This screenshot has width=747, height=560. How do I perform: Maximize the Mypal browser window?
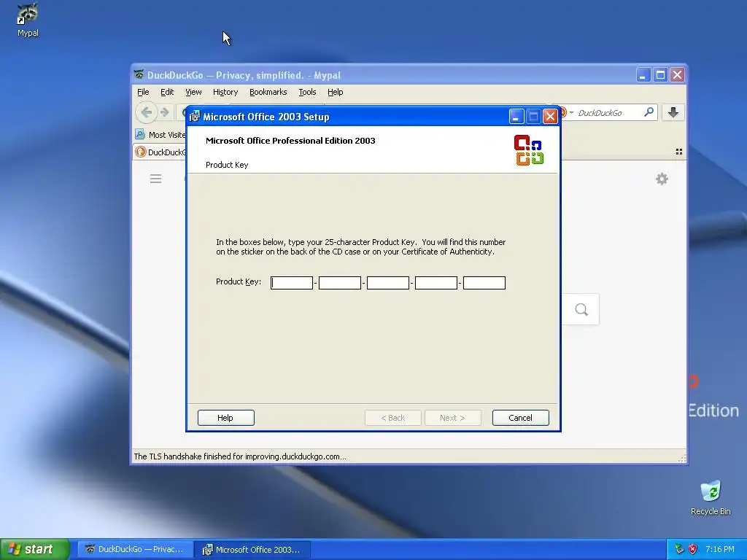(660, 75)
